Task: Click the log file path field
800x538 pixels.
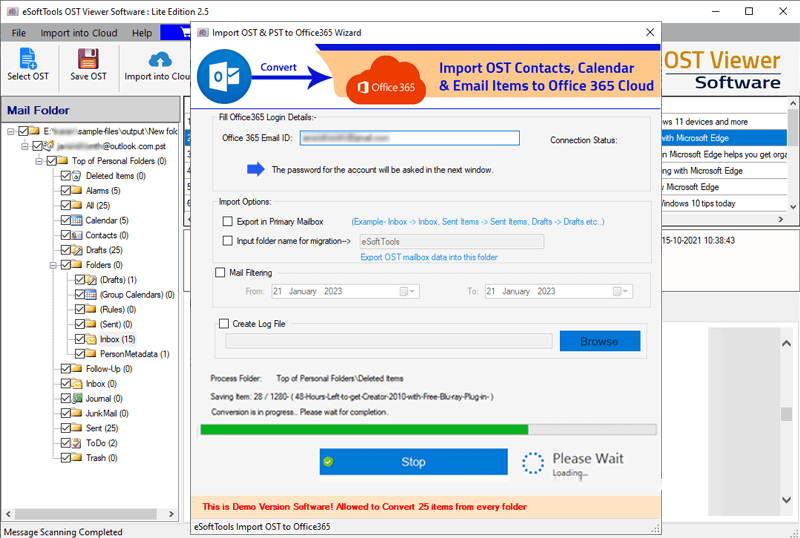Action: pos(389,341)
